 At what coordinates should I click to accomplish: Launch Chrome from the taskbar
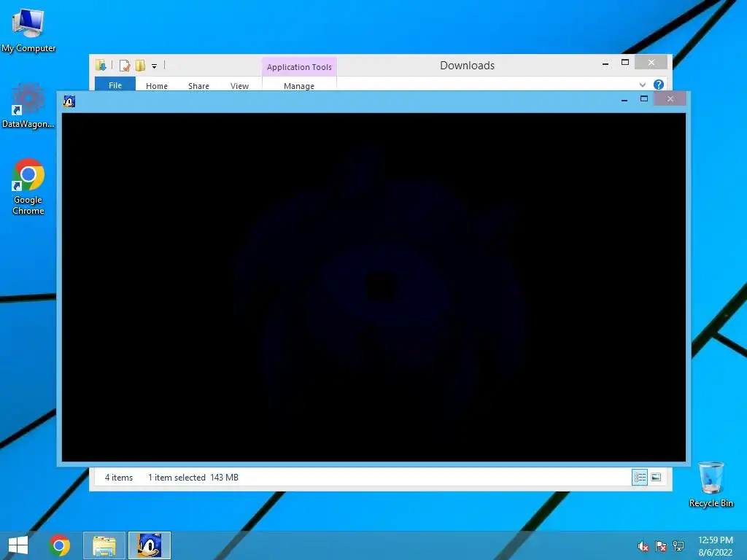tap(59, 545)
